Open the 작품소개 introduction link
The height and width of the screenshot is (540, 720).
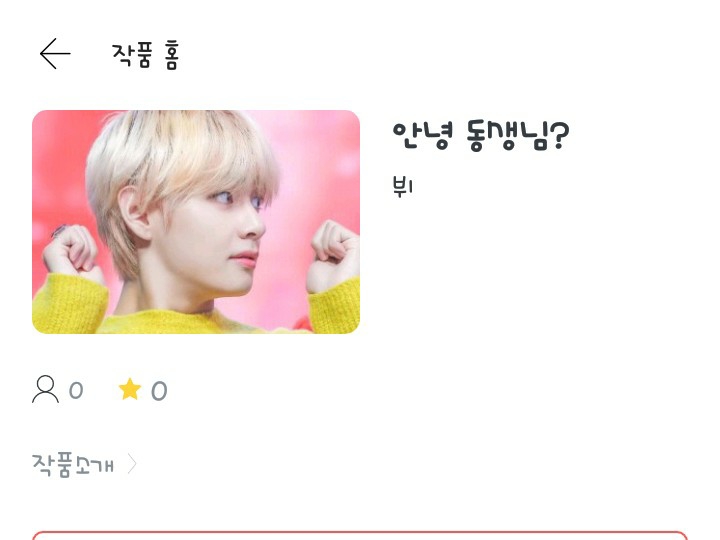[73, 465]
